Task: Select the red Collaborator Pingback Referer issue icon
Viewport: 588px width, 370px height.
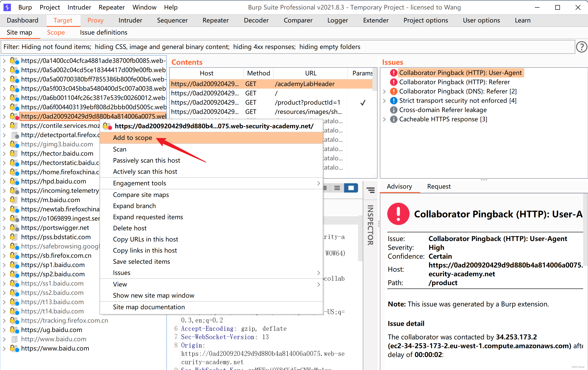Action: click(393, 82)
